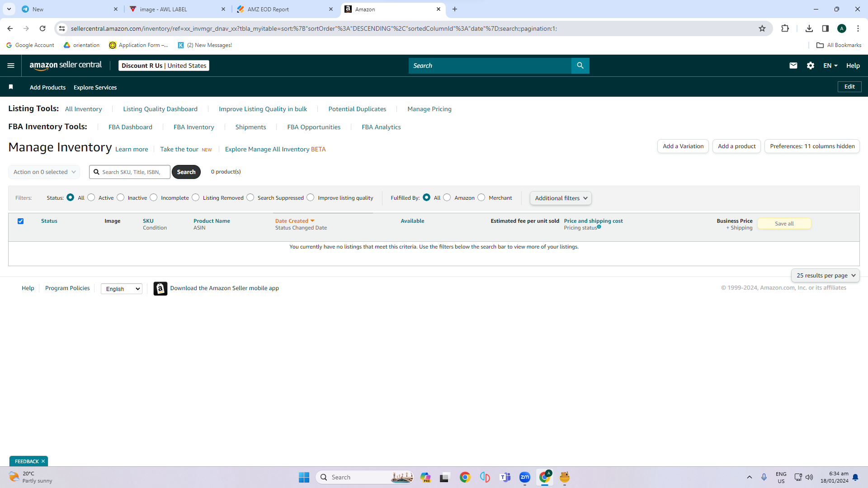Open the settings gear icon
Viewport: 868px width, 488px height.
[811, 66]
